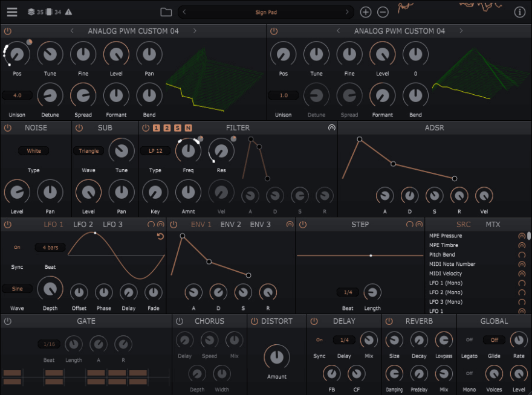
Task: Reset LFO 1 phase with retrigger arrow
Action: pyautogui.click(x=160, y=236)
